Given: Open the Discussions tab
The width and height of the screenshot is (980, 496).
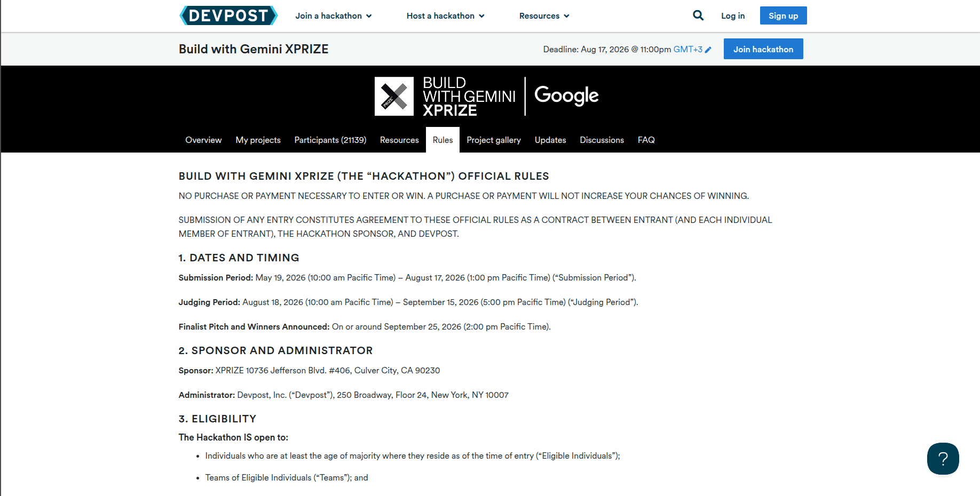Looking at the screenshot, I should point(602,140).
